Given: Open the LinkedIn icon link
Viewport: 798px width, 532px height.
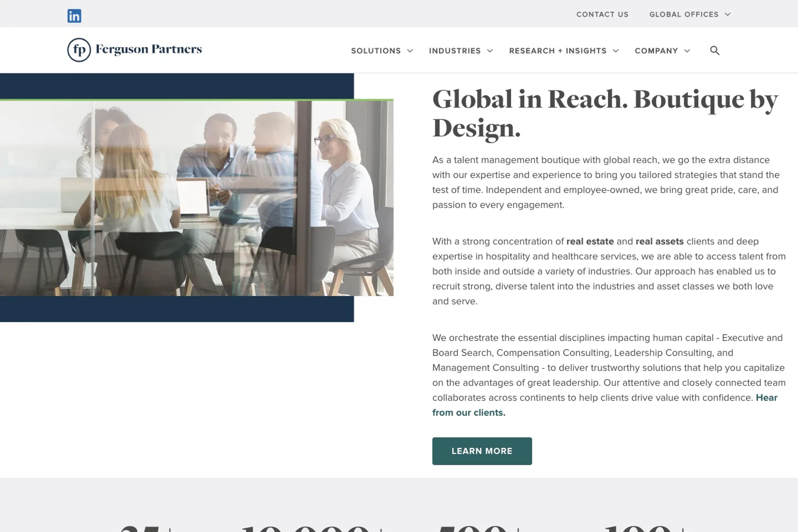Looking at the screenshot, I should point(74,16).
